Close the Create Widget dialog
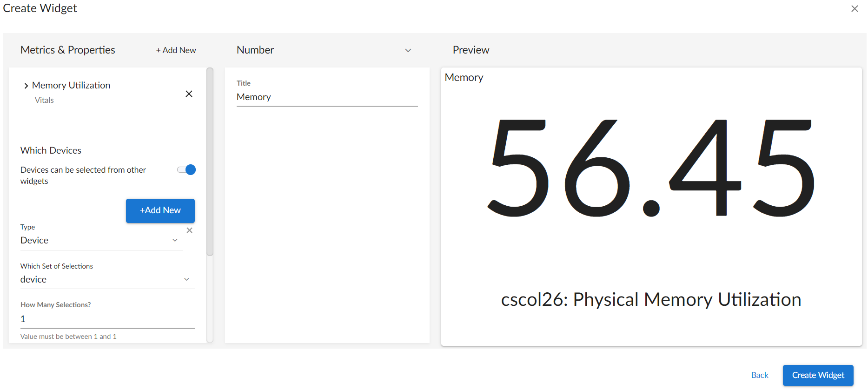Image resolution: width=868 pixels, height=391 pixels. coord(855,9)
